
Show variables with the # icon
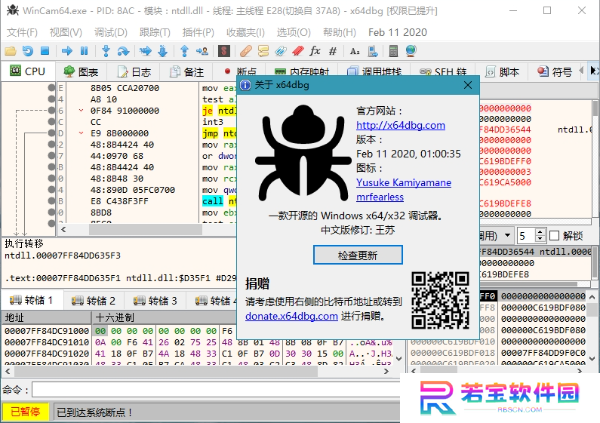333,51
